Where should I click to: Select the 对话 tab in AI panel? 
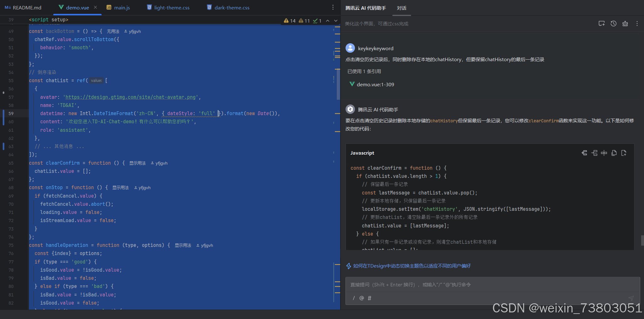(x=401, y=8)
